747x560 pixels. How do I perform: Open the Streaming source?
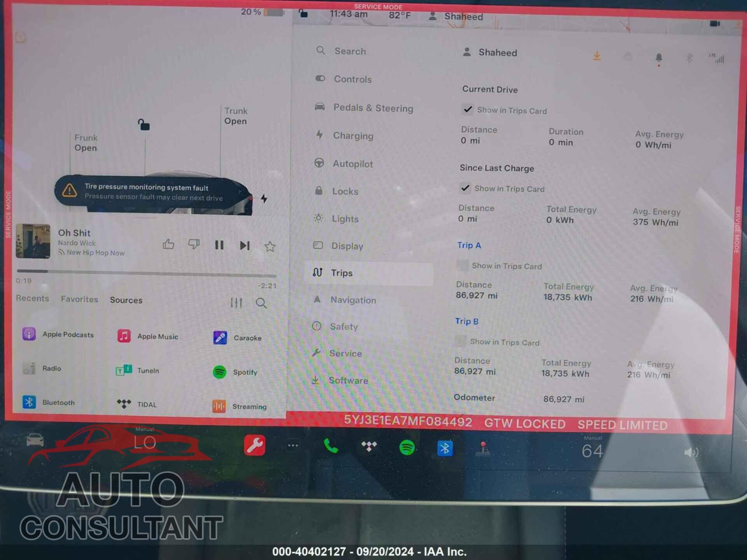[239, 406]
